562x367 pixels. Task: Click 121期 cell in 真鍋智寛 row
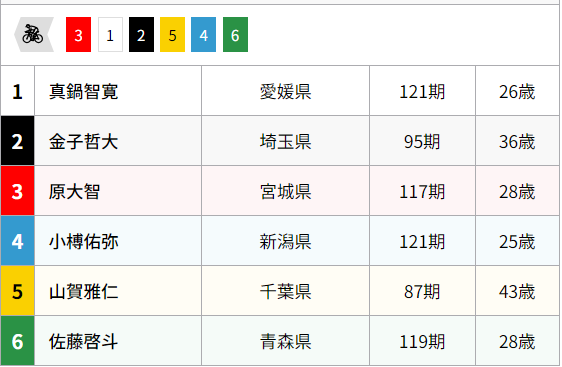422,91
